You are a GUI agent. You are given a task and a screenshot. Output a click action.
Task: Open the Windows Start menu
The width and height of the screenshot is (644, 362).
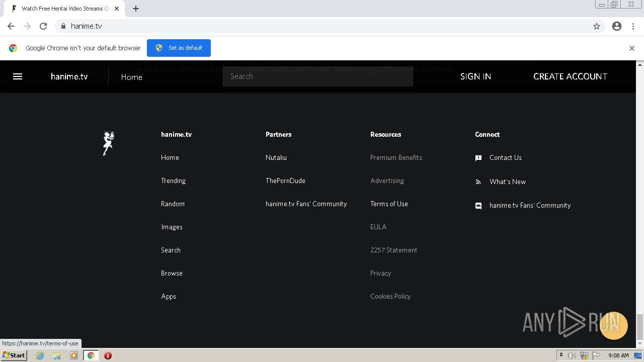coord(14,355)
